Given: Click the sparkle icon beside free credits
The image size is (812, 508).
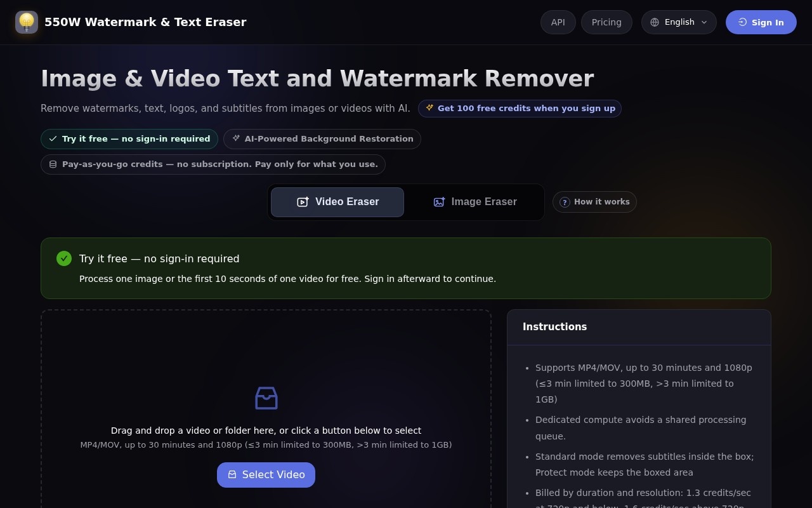Looking at the screenshot, I should pyautogui.click(x=429, y=108).
